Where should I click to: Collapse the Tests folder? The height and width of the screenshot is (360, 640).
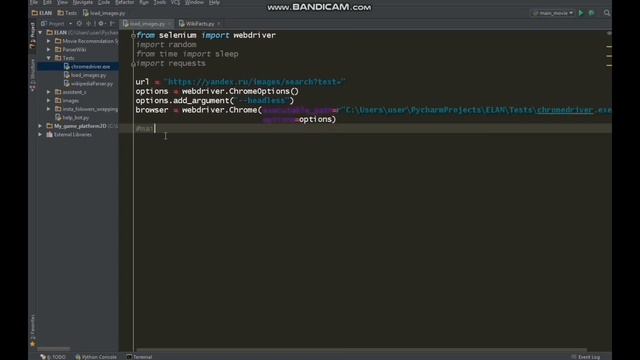click(49, 58)
